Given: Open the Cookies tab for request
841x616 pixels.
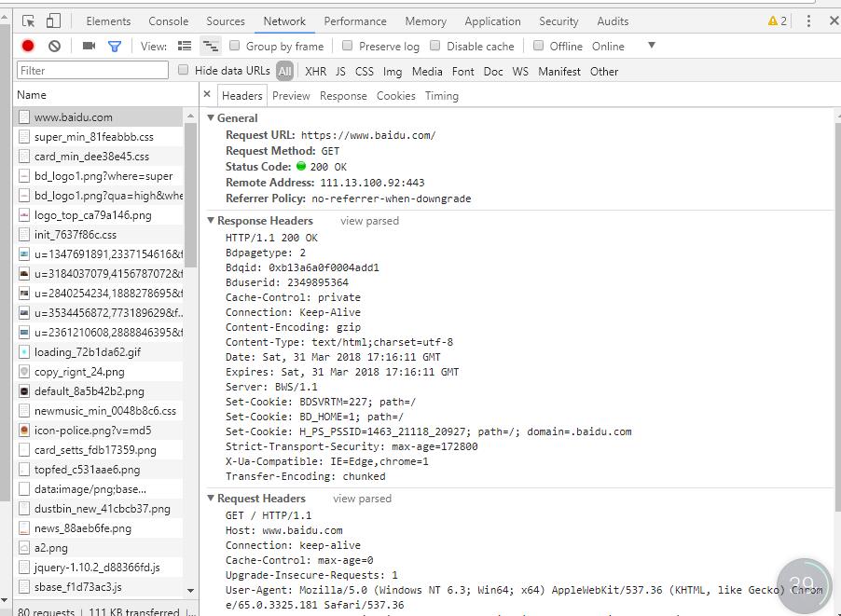Looking at the screenshot, I should [x=396, y=96].
